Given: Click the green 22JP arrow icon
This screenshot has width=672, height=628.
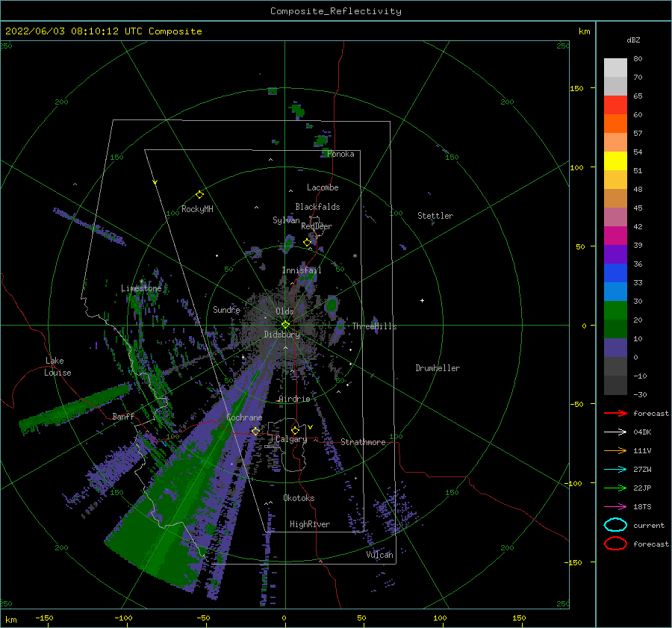Looking at the screenshot, I should click(x=615, y=488).
